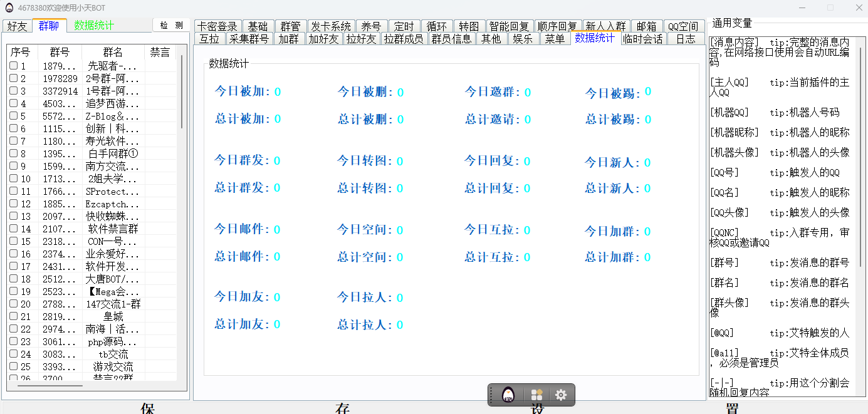Viewport: 868px width, 414px height.
Task: Click the 今日被加 count value
Action: point(277,92)
